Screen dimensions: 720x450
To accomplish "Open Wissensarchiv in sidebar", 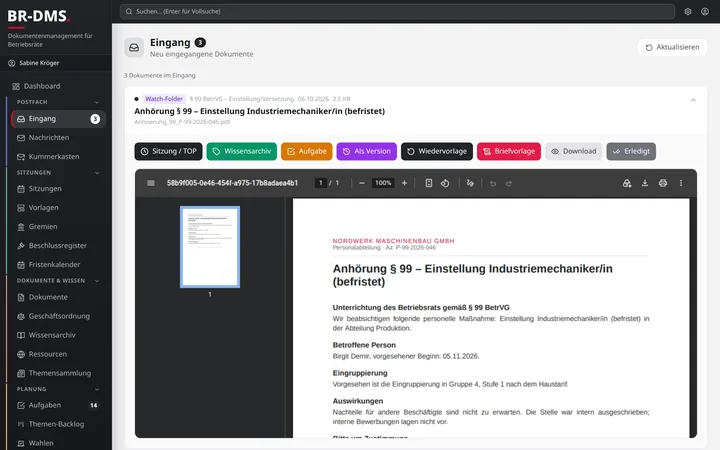I will [58, 335].
